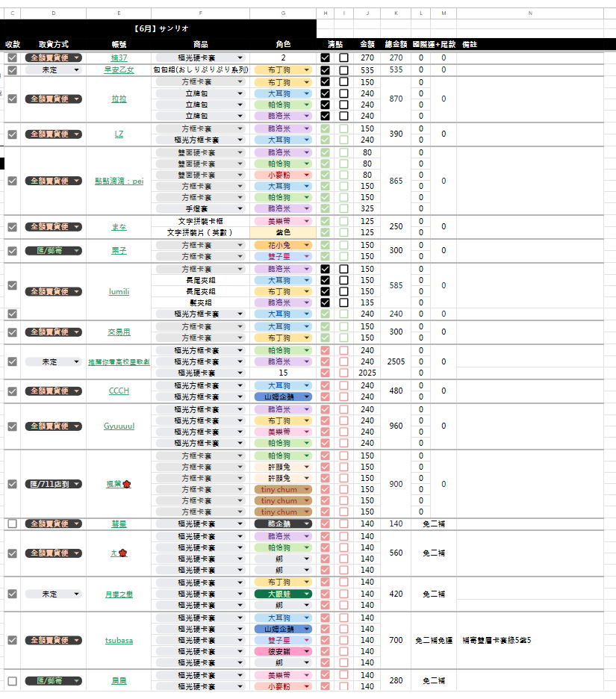Toggle the 收款 checkbox for Gyuuuul
The image size is (616, 699).
tap(13, 426)
